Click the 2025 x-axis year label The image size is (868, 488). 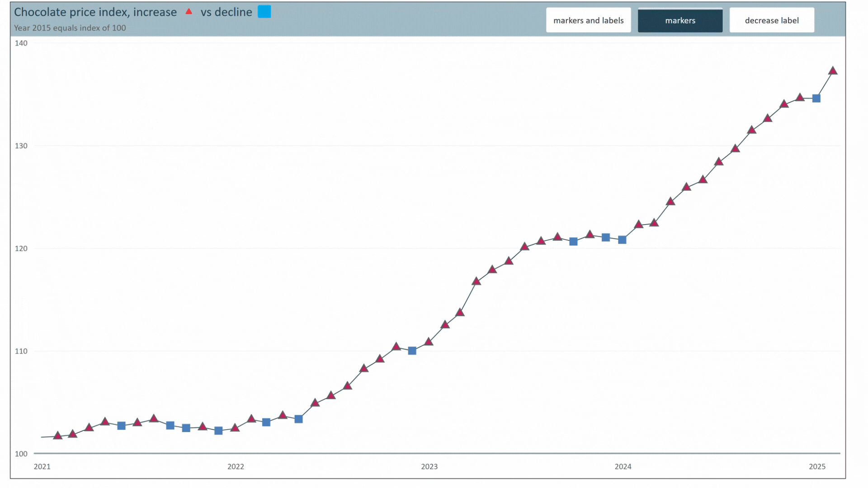[817, 466]
